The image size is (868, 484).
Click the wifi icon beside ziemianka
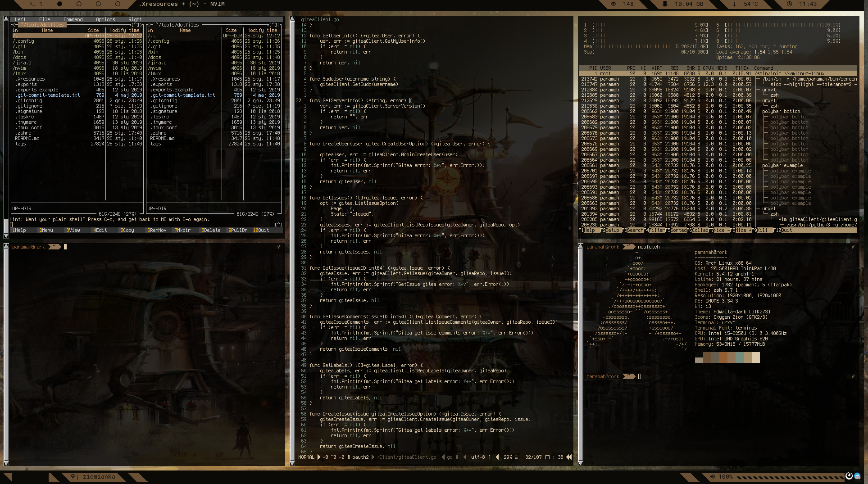coord(73,477)
